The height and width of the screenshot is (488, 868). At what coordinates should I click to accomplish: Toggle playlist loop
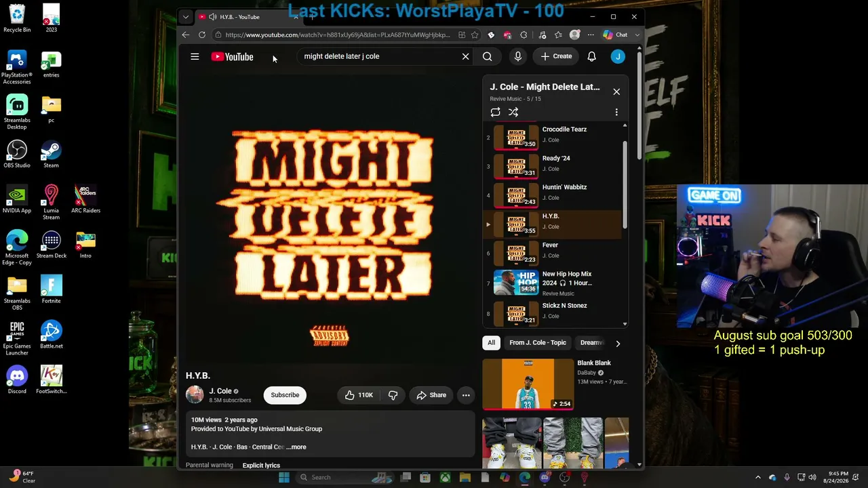tap(495, 113)
